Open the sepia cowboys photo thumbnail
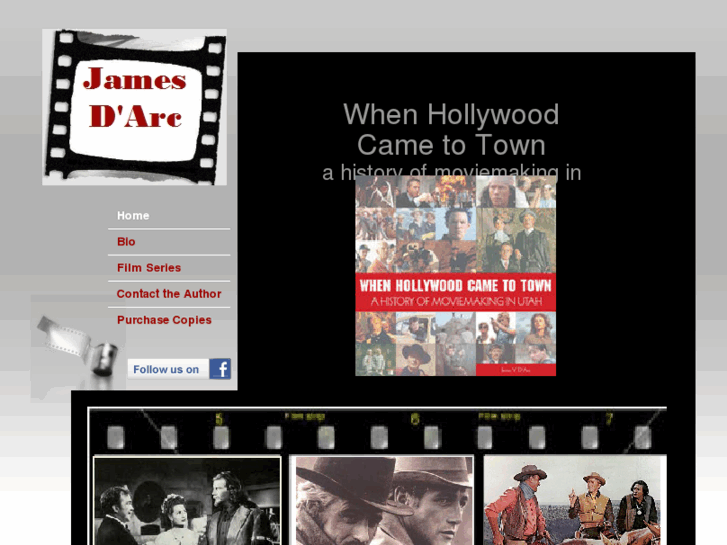 (x=384, y=501)
